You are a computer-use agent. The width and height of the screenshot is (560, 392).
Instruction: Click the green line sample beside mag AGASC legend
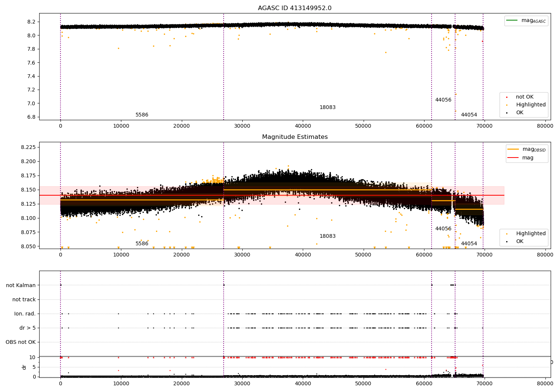[512, 20]
